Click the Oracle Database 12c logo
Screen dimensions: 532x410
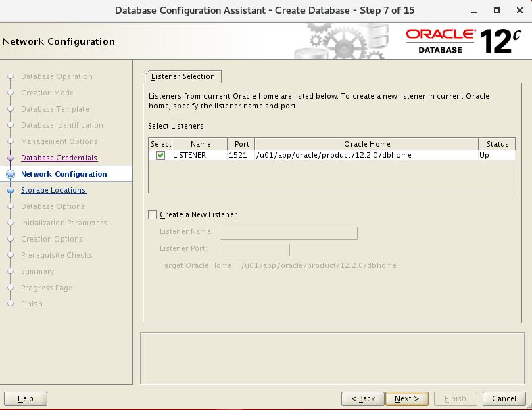[464, 41]
